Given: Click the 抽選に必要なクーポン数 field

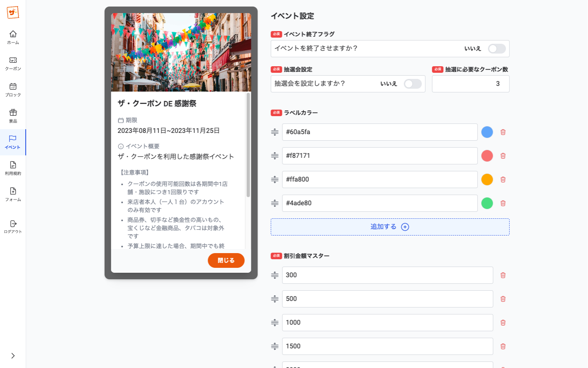Looking at the screenshot, I should [471, 84].
